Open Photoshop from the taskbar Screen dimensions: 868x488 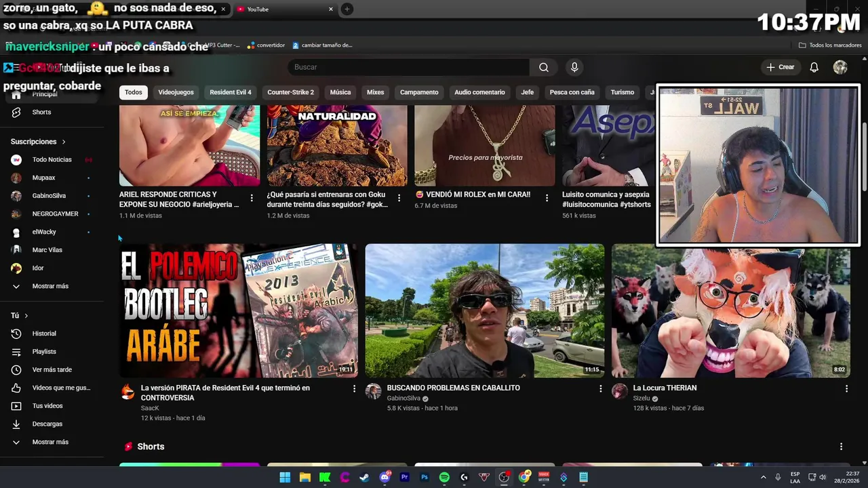(425, 477)
